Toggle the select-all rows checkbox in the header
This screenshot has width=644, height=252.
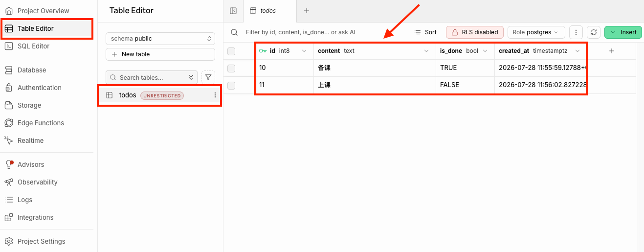coord(231,51)
